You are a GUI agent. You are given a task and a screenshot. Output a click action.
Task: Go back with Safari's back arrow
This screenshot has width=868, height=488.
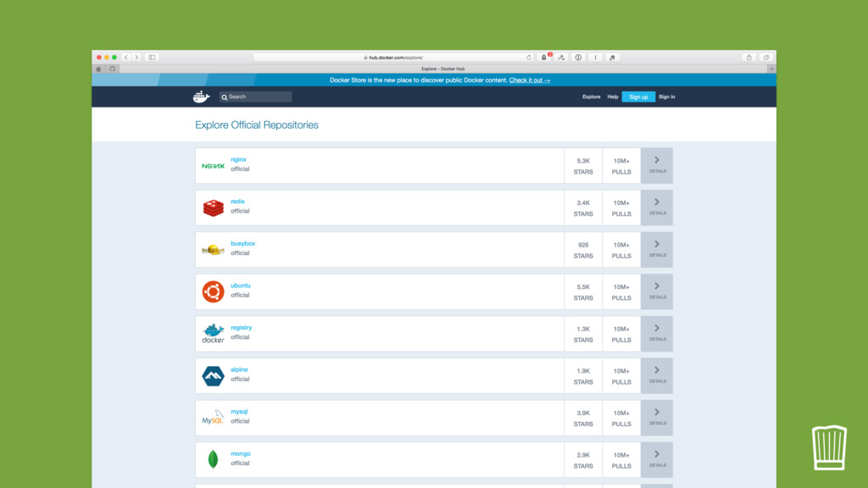pos(126,58)
